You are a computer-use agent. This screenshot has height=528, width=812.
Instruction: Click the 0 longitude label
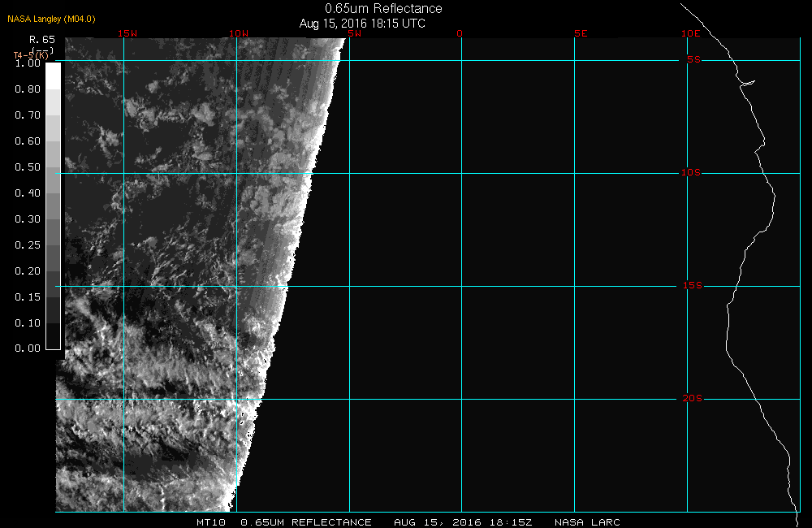pos(460,33)
